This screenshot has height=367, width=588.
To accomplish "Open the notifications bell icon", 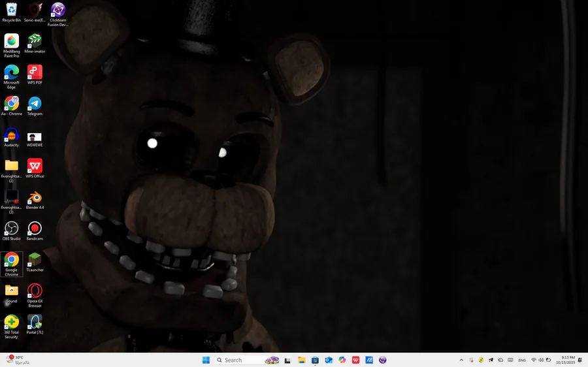I will [x=580, y=360].
